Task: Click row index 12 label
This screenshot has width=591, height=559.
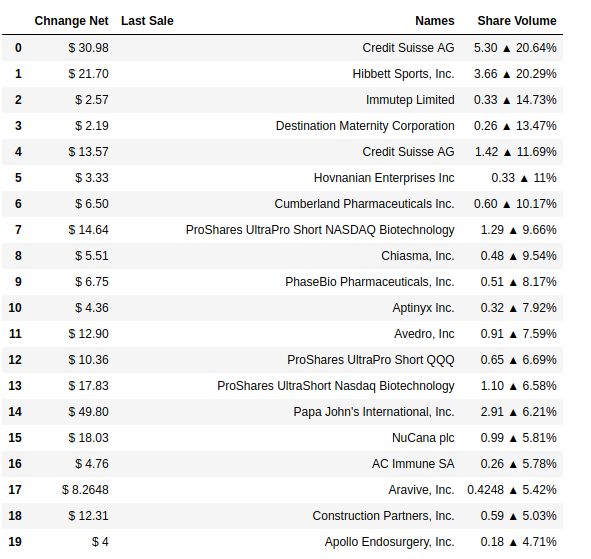Action: 15,360
